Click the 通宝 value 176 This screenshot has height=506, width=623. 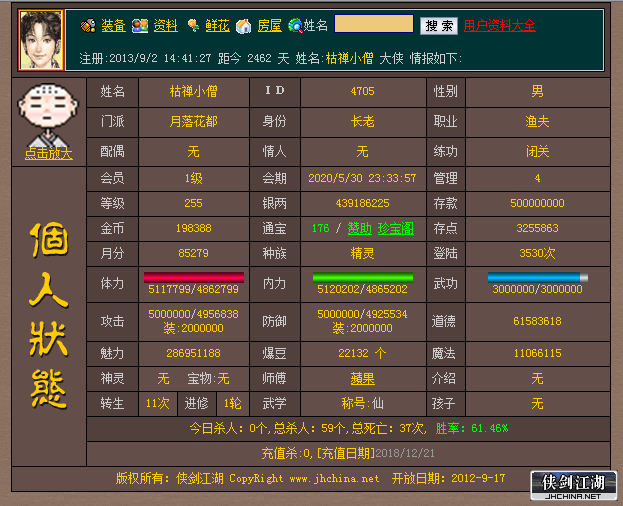tap(321, 228)
